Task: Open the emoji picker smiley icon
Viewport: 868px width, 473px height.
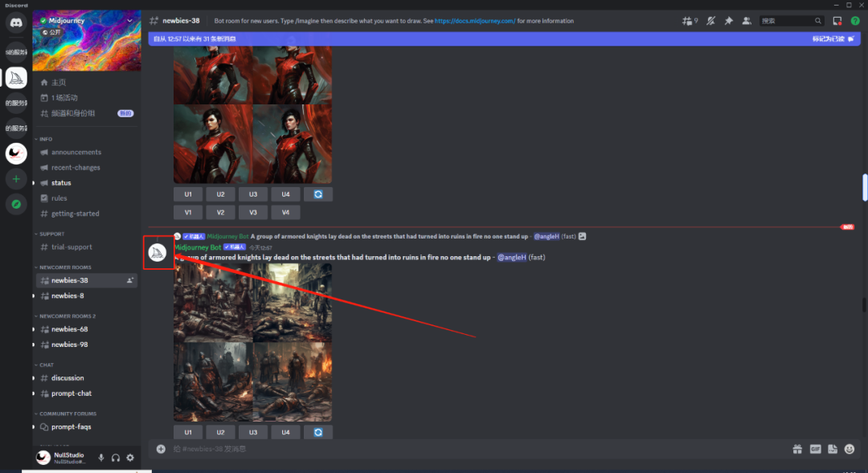Action: (850, 449)
